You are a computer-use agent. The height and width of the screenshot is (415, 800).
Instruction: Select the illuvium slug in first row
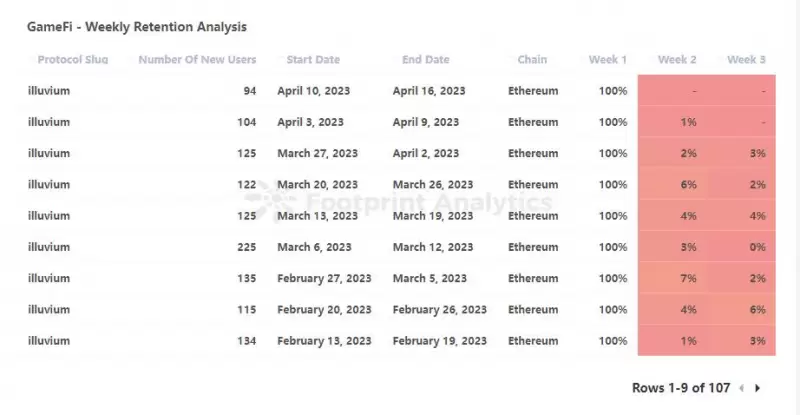[x=49, y=91]
